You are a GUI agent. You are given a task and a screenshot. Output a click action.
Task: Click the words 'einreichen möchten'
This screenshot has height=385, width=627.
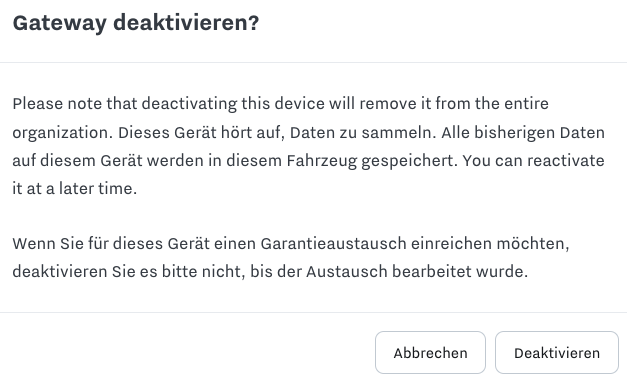pos(490,243)
